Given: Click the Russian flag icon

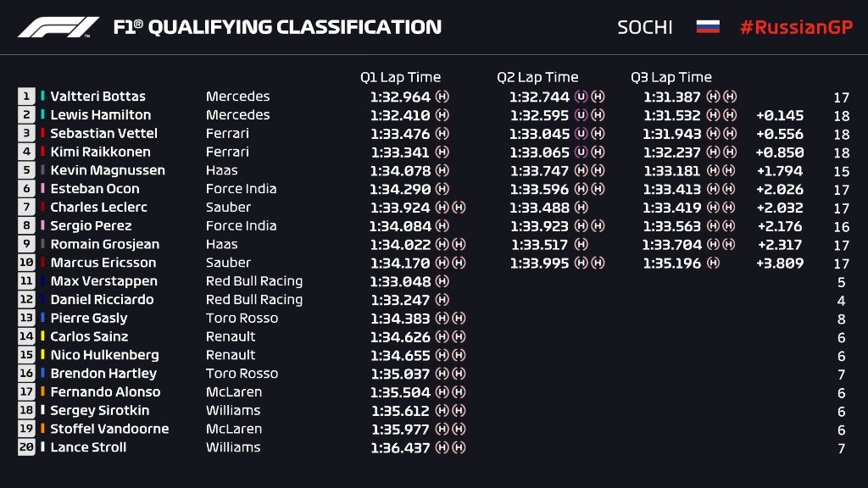Looking at the screenshot, I should click(x=708, y=27).
